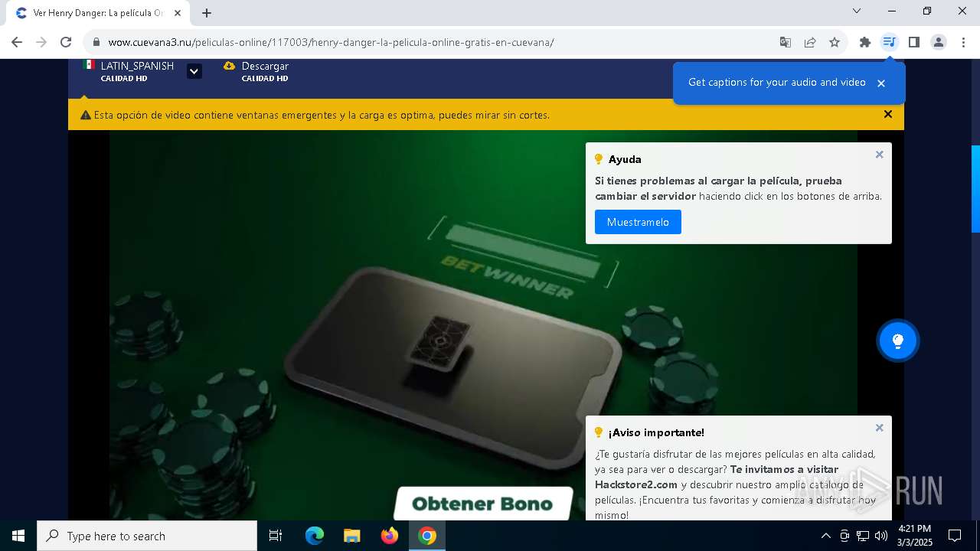Open the network tray icon
980x551 pixels.
pyautogui.click(x=863, y=536)
